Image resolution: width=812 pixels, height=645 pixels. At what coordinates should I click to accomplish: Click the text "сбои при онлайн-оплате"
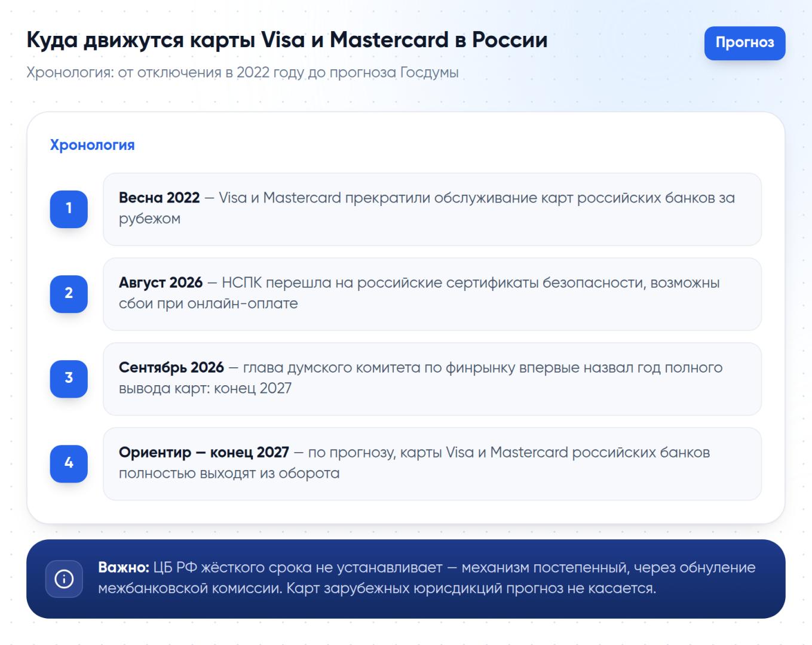click(208, 303)
